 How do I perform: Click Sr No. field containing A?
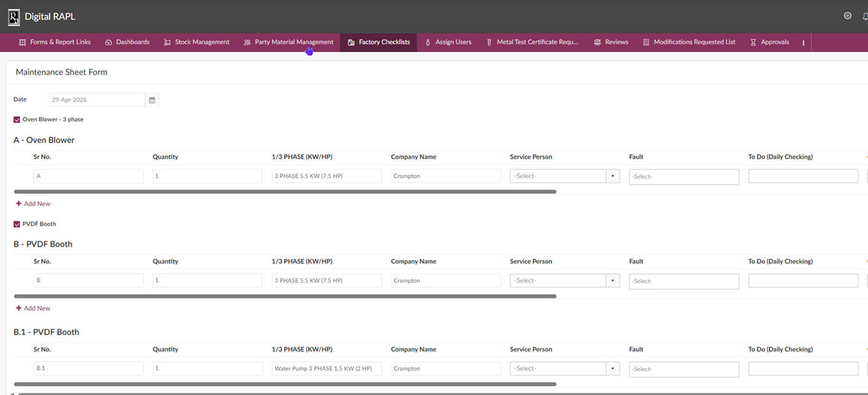[x=88, y=176]
